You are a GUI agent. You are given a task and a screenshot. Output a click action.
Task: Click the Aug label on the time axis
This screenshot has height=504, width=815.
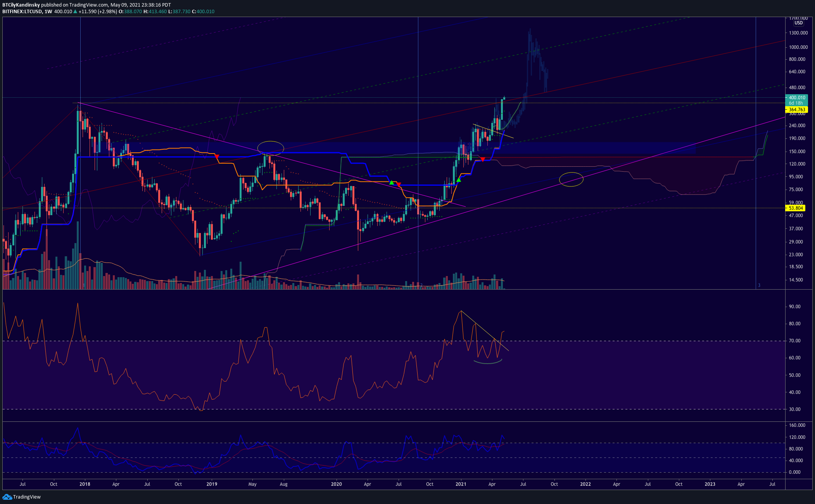[x=283, y=484]
